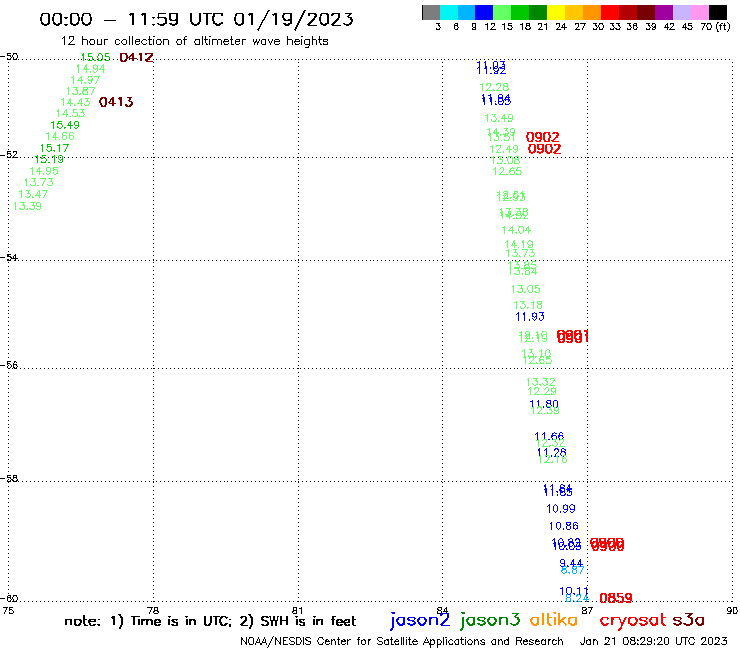Choose the purple legend color swatch
This screenshot has width=740, height=650.
click(x=664, y=12)
